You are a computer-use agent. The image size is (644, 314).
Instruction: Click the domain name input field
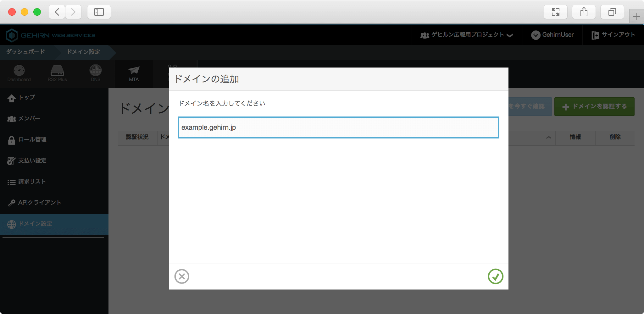click(338, 127)
